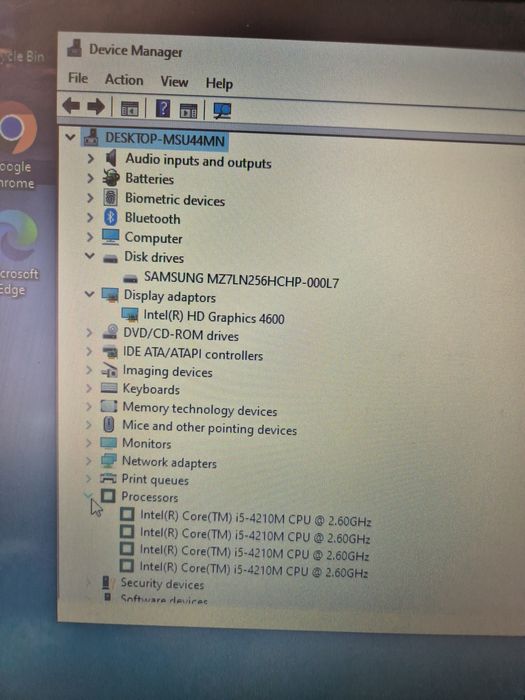Click the Memory technology devices icon

pos(109,406)
